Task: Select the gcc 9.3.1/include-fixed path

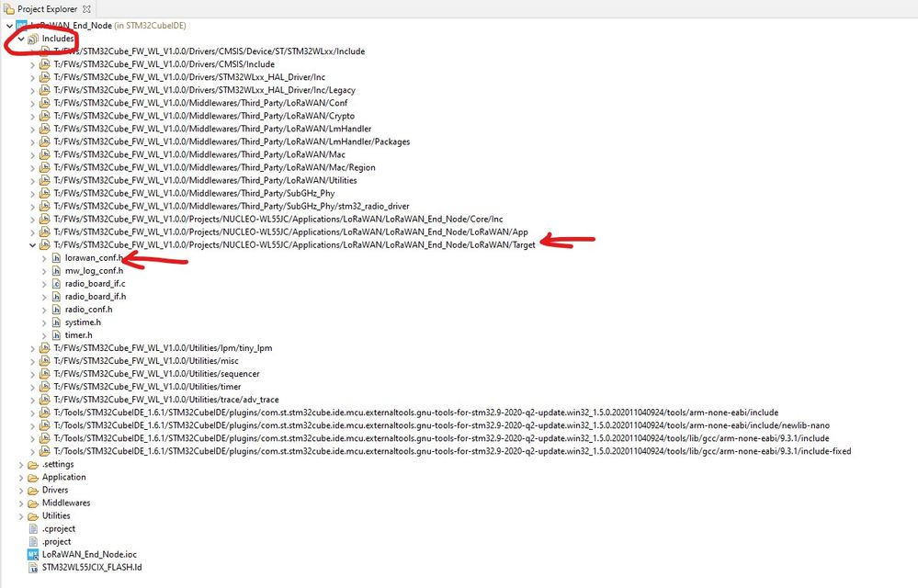Action: click(x=452, y=451)
